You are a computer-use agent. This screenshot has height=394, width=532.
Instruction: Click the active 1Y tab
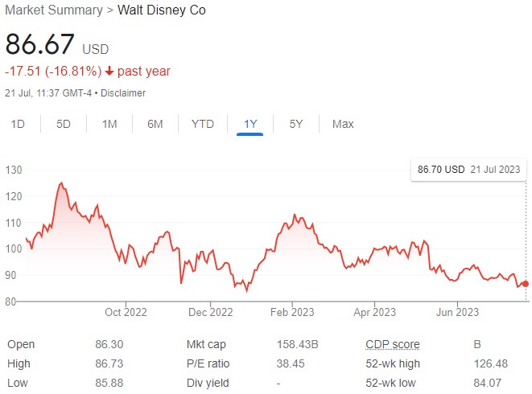[250, 124]
